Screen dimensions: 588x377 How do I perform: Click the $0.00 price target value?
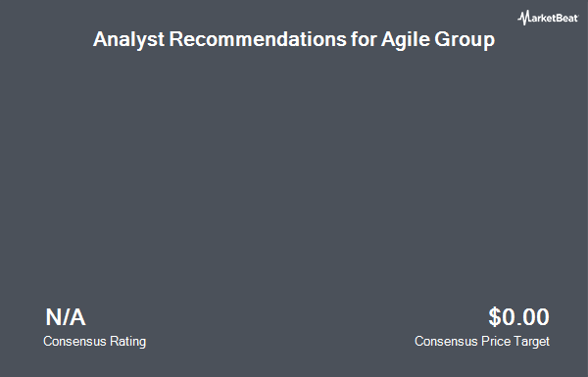[519, 317]
